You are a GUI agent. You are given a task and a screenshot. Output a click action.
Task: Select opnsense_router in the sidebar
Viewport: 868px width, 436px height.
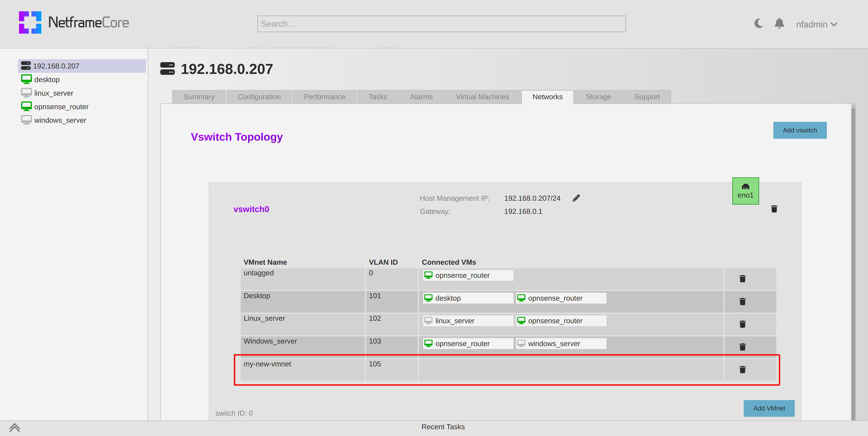coord(55,106)
